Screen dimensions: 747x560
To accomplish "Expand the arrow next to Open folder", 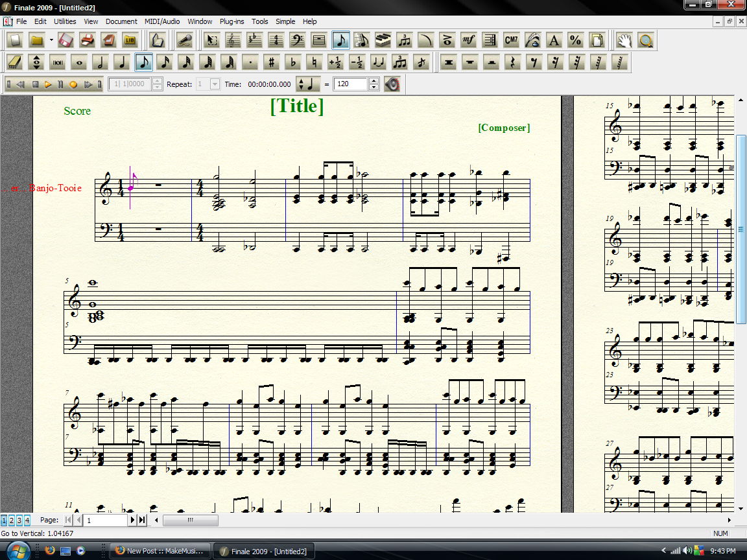I will coord(51,40).
